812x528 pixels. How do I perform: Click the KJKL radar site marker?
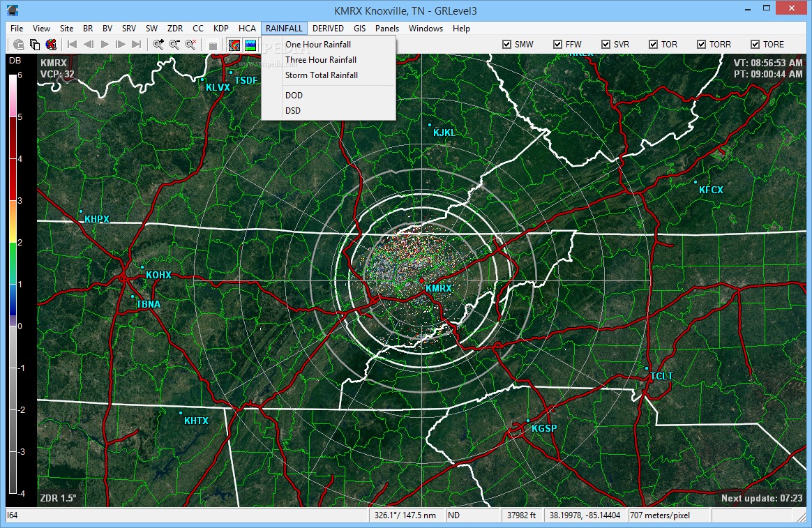429,125
